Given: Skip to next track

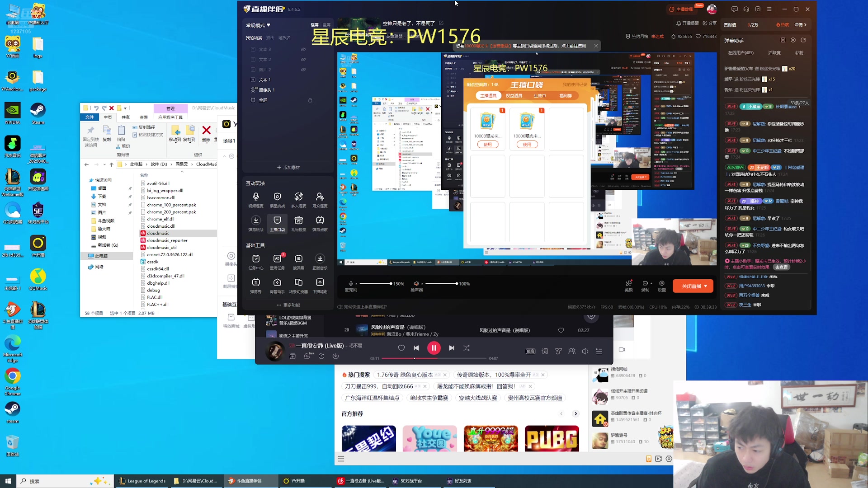Looking at the screenshot, I should (451, 348).
